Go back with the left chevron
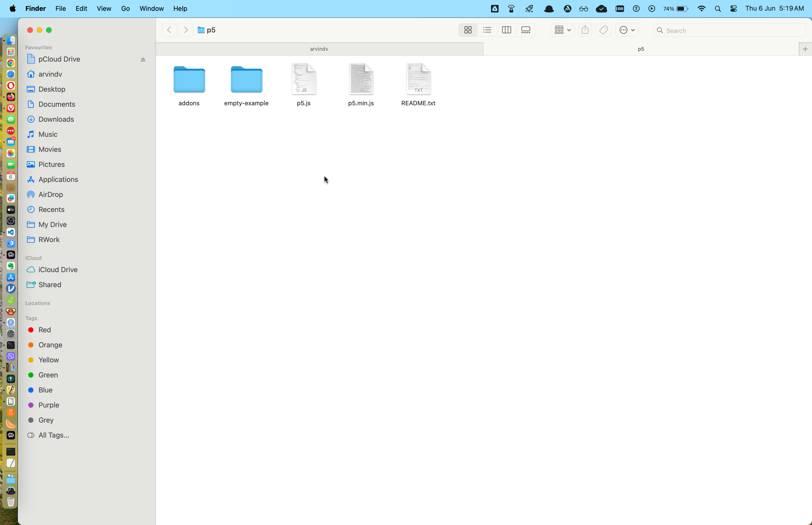Image resolution: width=812 pixels, height=525 pixels. tap(169, 30)
